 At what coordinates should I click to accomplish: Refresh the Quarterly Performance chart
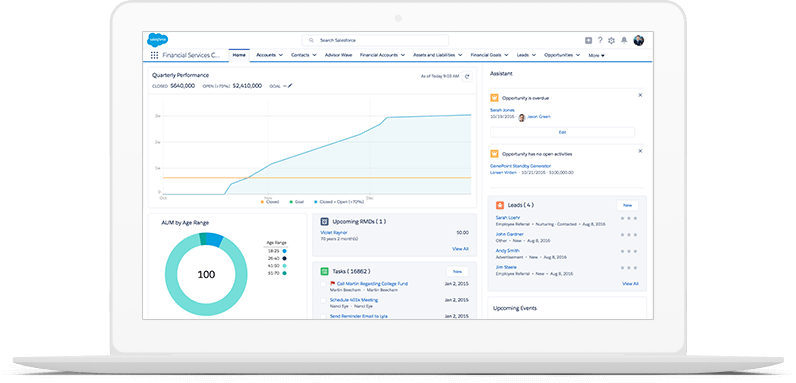pos(468,76)
